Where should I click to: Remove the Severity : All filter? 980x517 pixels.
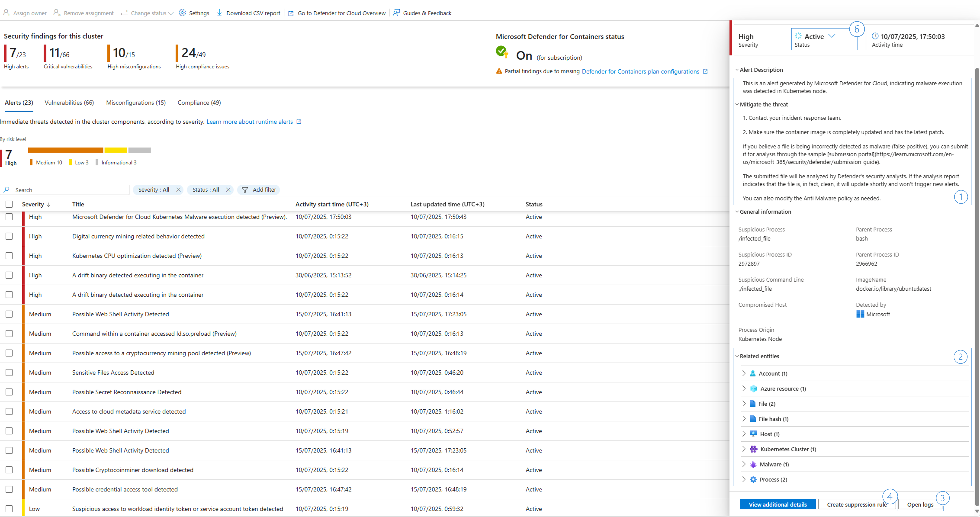pos(178,190)
